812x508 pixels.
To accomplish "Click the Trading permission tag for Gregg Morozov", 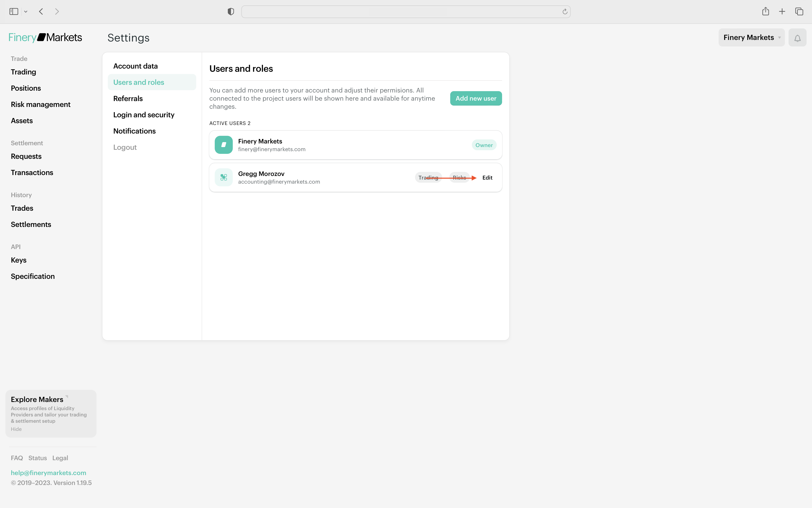I will tap(428, 177).
